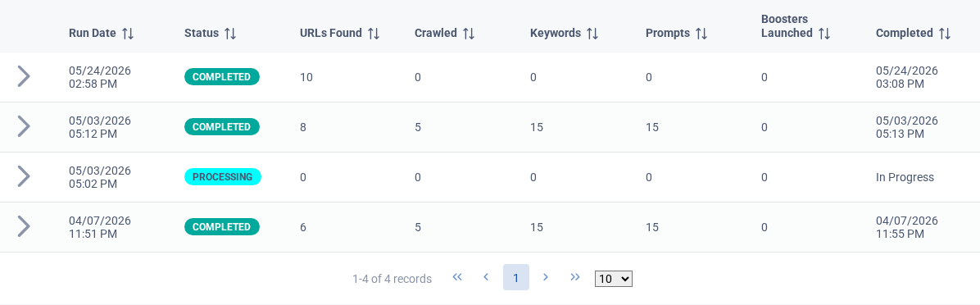Click the Completed column header

(905, 34)
